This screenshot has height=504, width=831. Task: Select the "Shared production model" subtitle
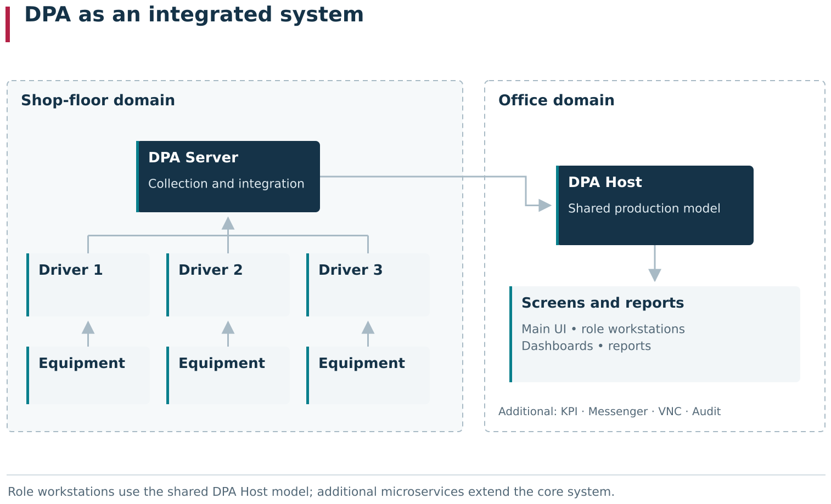[x=644, y=208]
